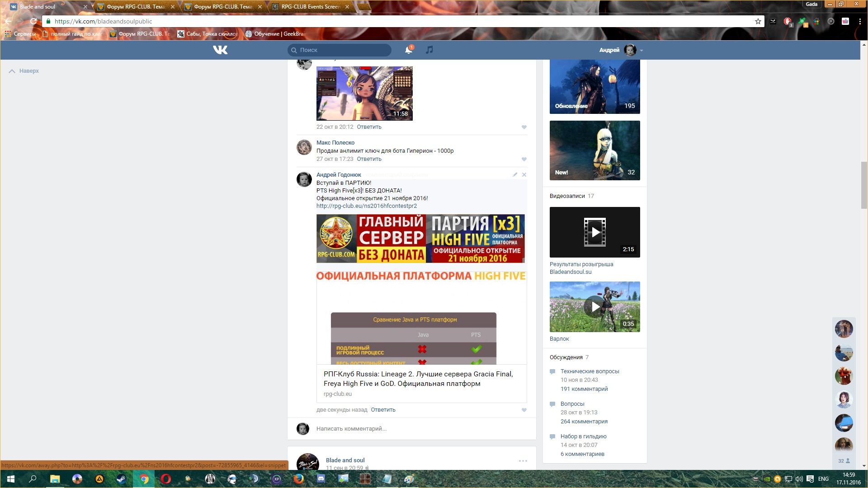868x488 pixels.
Task: Open the Обучение | GeekBrains bookmark
Action: [x=275, y=34]
